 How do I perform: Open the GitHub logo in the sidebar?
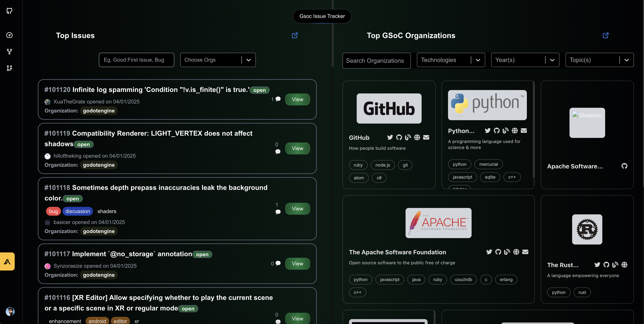pos(9,11)
